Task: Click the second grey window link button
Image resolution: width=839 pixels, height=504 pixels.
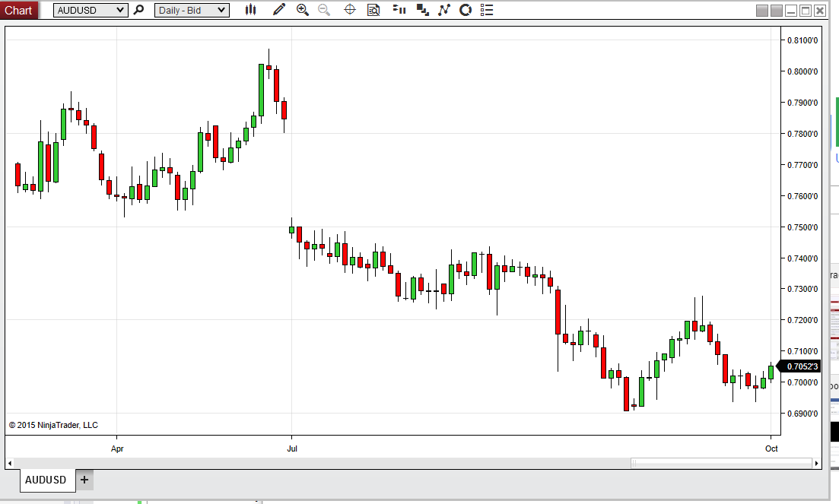Action: point(777,11)
